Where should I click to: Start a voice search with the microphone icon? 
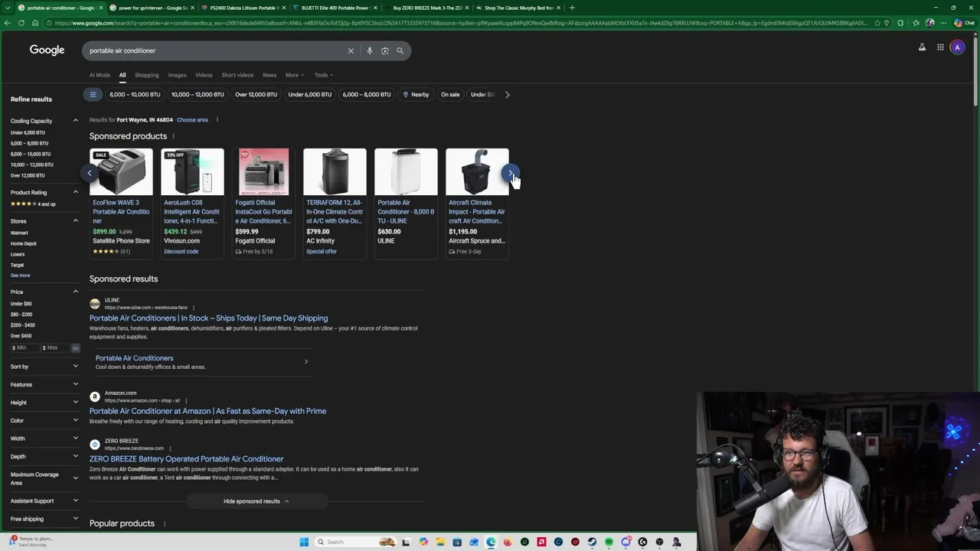(369, 51)
